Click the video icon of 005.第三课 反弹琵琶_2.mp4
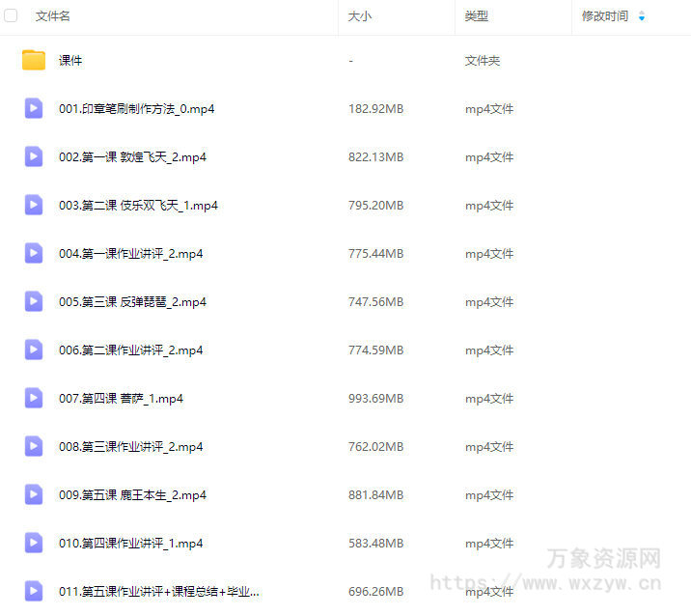This screenshot has width=691, height=616. 34,301
